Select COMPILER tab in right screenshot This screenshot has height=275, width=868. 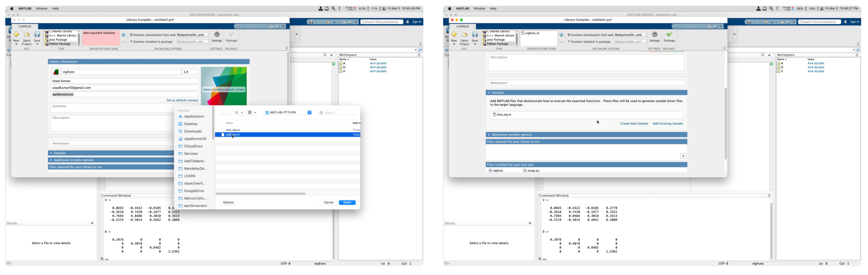463,27
